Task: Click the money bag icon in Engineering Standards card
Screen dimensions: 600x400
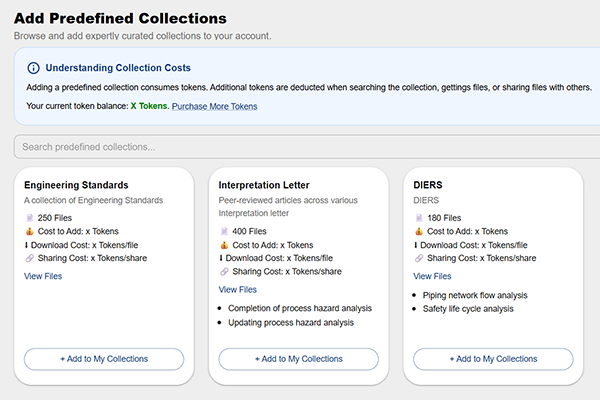Action: [x=29, y=231]
